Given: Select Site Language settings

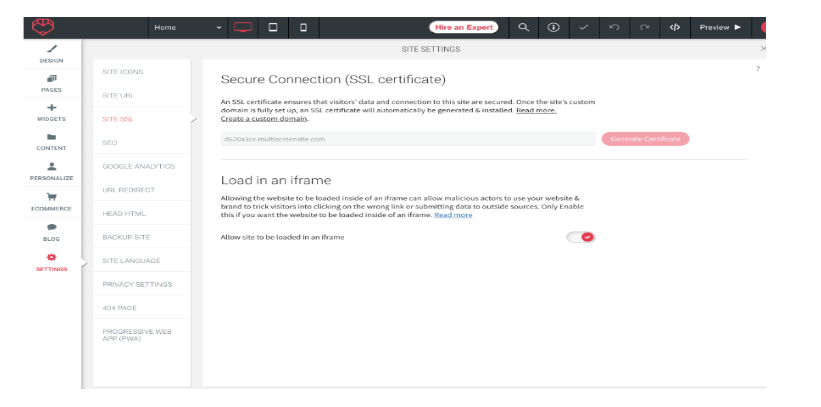Looking at the screenshot, I should coord(142,260).
